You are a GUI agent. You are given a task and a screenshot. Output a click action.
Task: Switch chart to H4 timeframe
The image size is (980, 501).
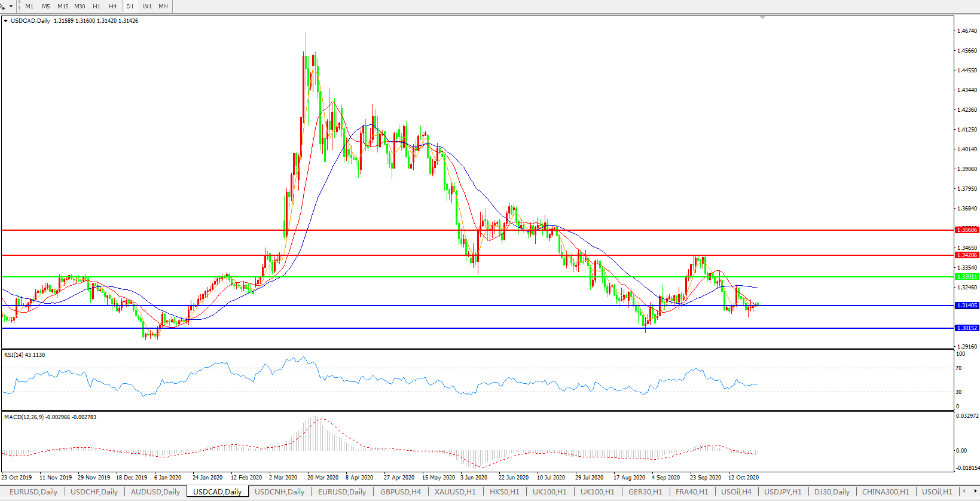(x=113, y=7)
